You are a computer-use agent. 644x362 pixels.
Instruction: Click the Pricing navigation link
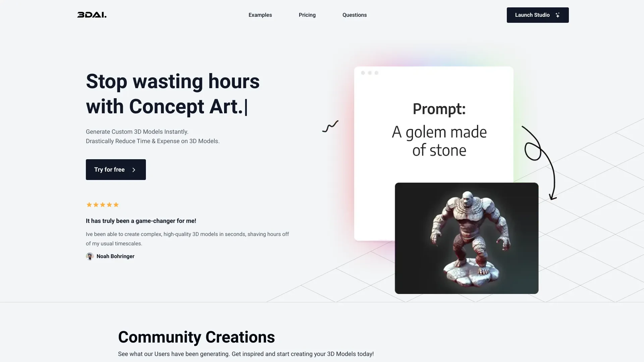tap(307, 15)
